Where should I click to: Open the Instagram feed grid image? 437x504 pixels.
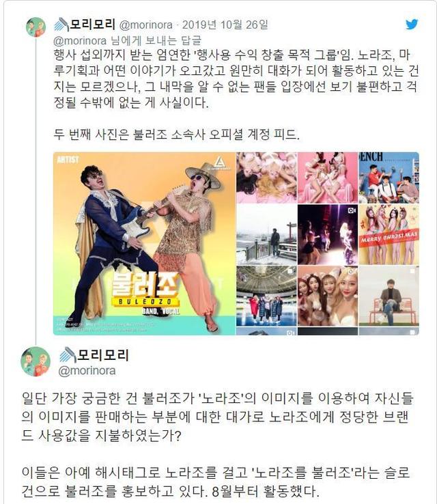click(x=328, y=243)
